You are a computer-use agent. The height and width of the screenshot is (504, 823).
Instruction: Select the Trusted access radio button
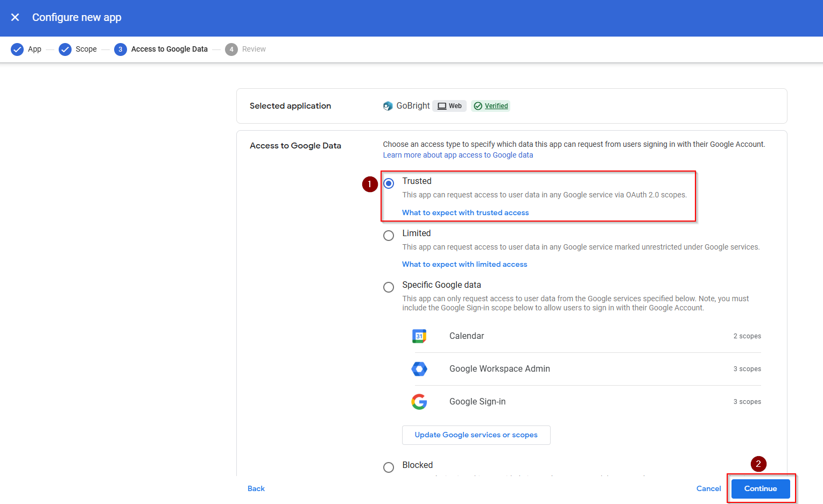point(389,183)
